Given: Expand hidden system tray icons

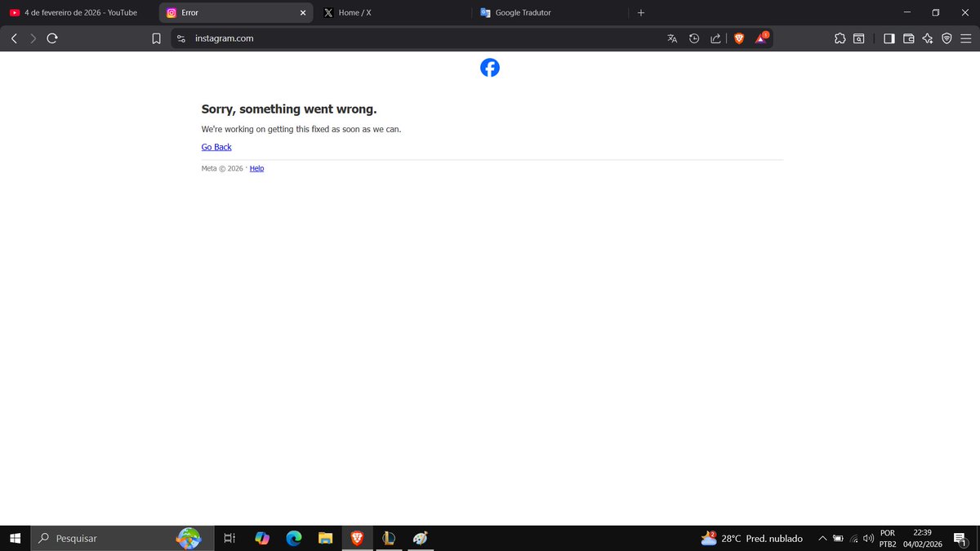Looking at the screenshot, I should tap(823, 538).
